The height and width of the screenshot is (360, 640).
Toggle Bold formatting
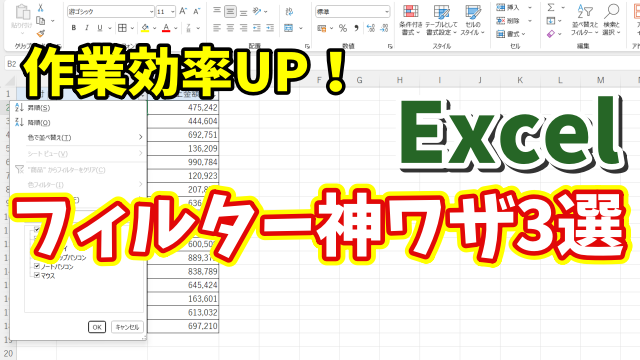pos(73,28)
